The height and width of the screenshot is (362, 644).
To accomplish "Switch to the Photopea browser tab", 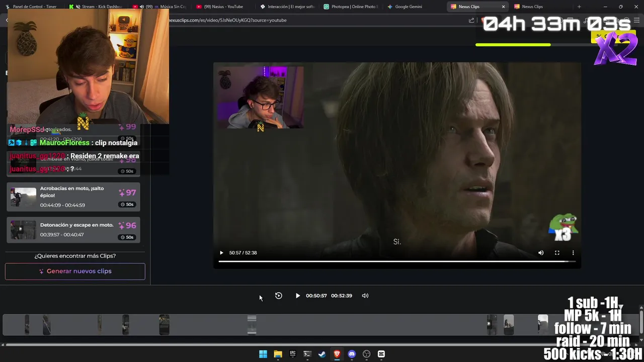I will click(x=350, y=7).
